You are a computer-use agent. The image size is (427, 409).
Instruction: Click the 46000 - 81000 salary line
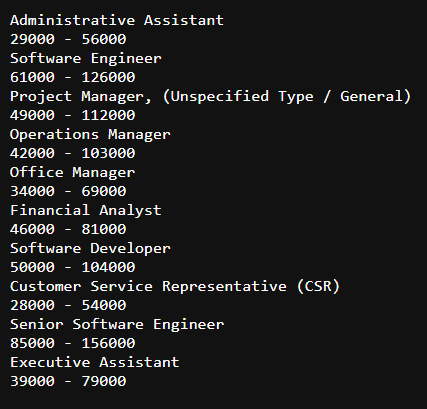click(68, 229)
